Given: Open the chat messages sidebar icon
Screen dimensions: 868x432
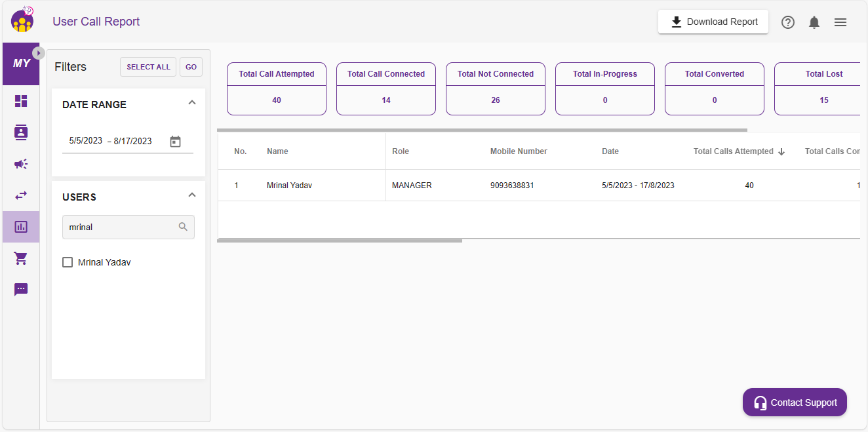Looking at the screenshot, I should click(21, 289).
